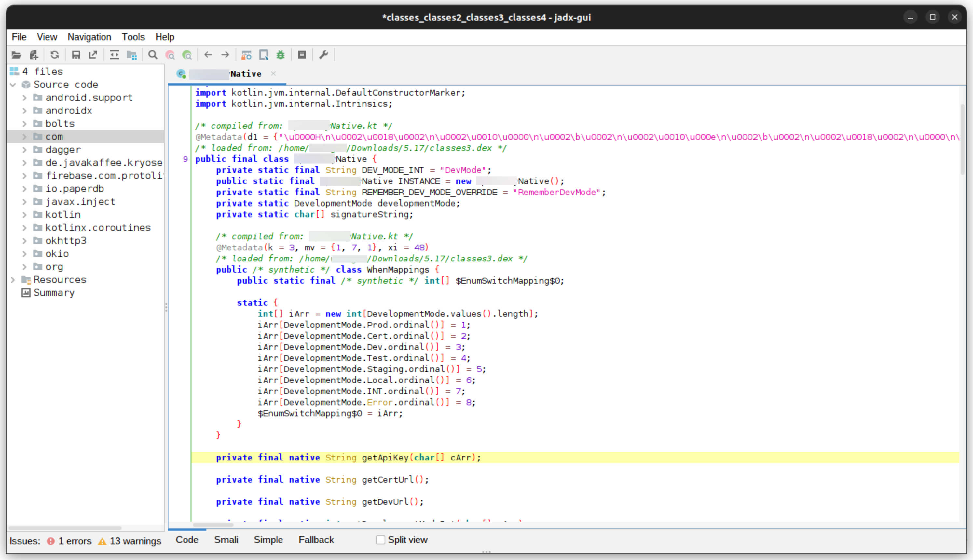Click the Deobfuscation lock-gear icon

click(246, 55)
